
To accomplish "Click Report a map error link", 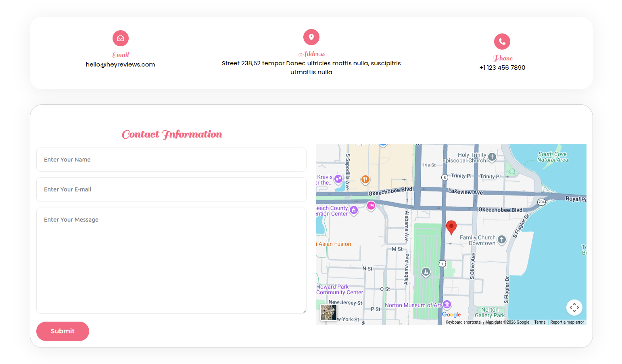I will tap(567, 322).
